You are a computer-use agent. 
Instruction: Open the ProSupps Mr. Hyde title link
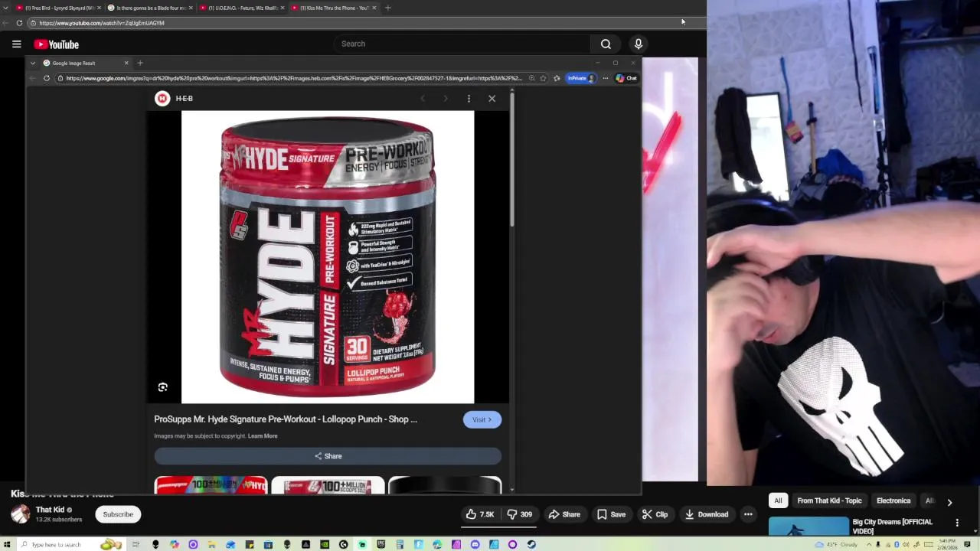pos(286,419)
